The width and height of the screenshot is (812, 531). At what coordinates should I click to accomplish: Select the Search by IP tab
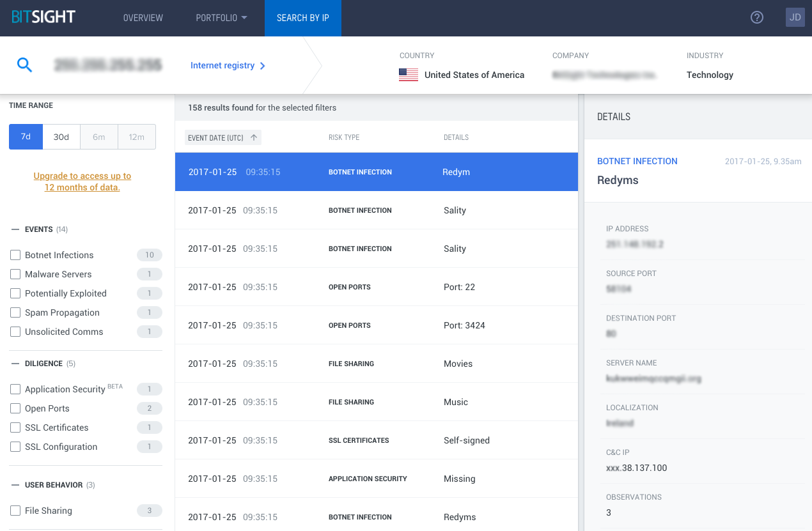pyautogui.click(x=303, y=18)
